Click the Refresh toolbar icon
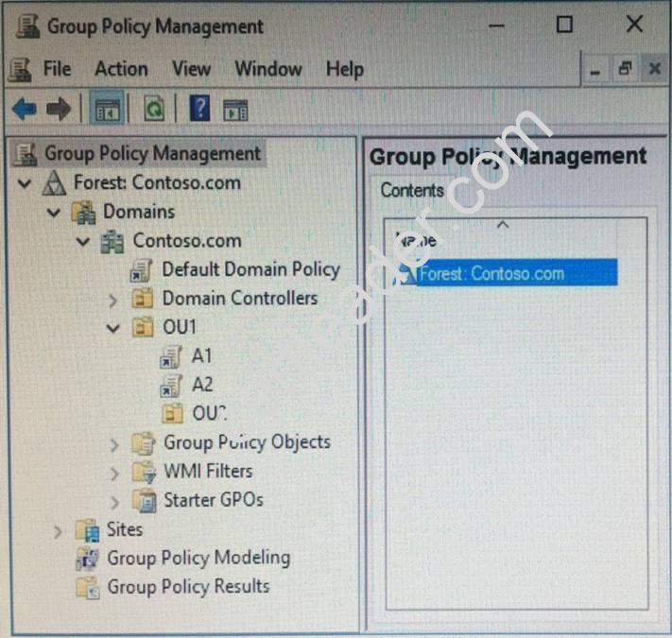Screen dimensions: 672x638 (x=153, y=108)
